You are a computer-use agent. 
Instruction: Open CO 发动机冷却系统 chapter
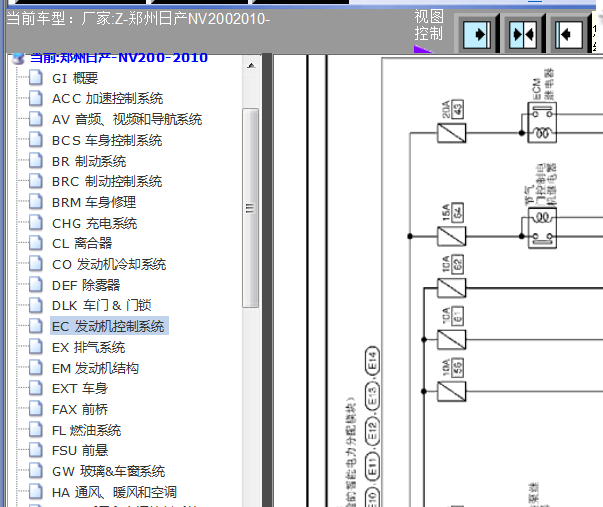109,264
